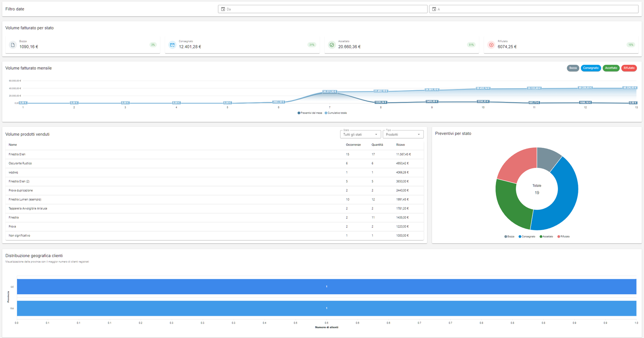Open the Tipo dropdown showing Prodotti

pos(403,135)
